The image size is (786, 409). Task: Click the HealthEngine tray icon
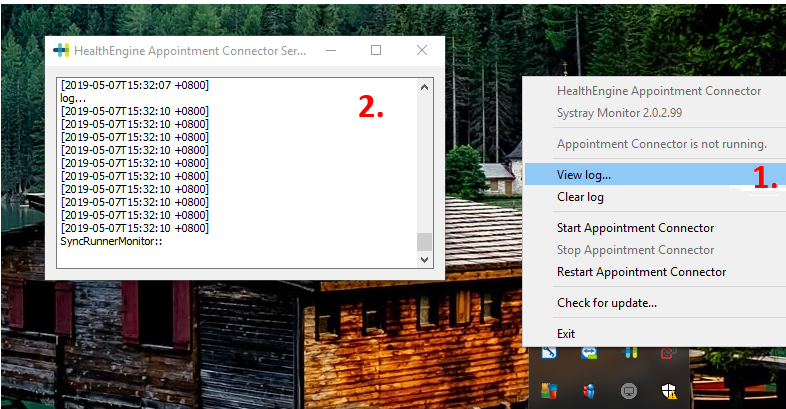click(631, 353)
